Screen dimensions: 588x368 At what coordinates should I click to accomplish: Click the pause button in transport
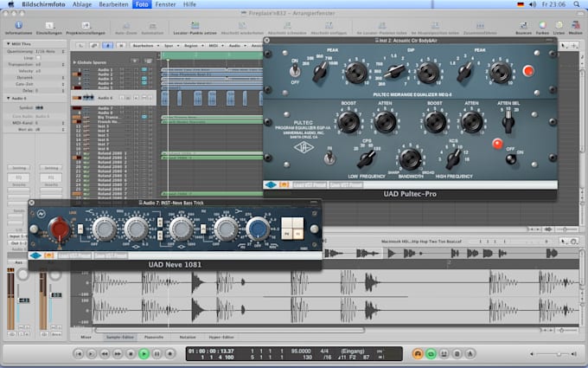click(x=157, y=353)
